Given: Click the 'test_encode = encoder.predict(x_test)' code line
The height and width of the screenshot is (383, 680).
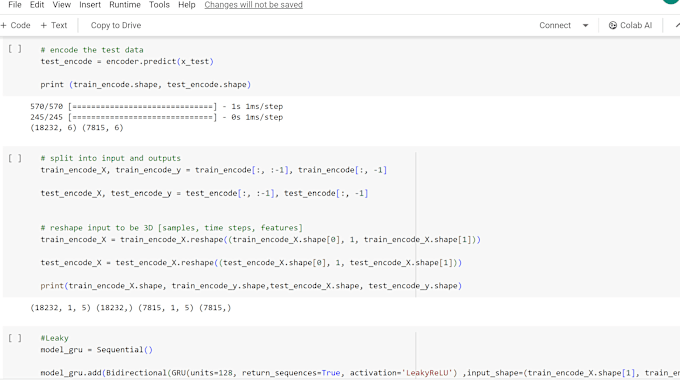Looking at the screenshot, I should click(x=127, y=61).
